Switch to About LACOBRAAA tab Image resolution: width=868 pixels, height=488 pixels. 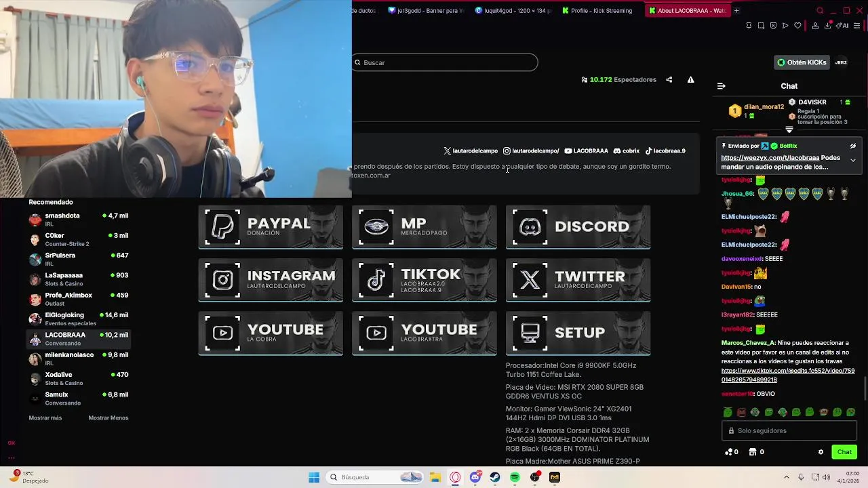coord(688,10)
